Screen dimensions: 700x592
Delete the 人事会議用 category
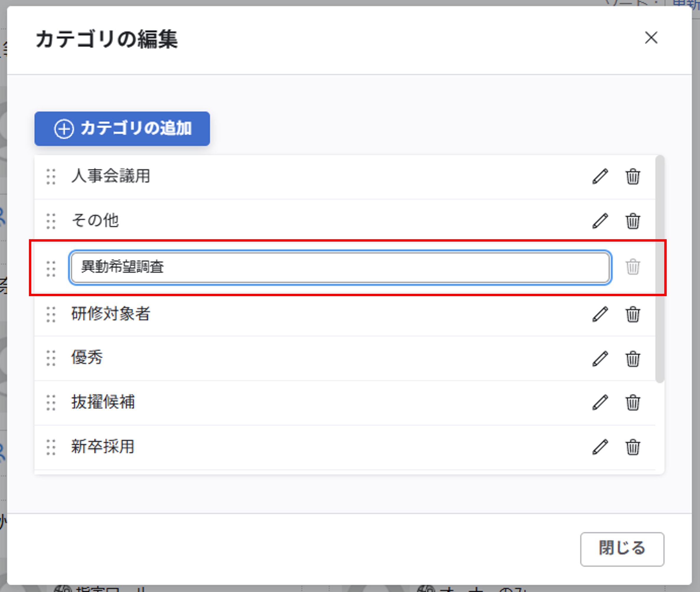(632, 176)
